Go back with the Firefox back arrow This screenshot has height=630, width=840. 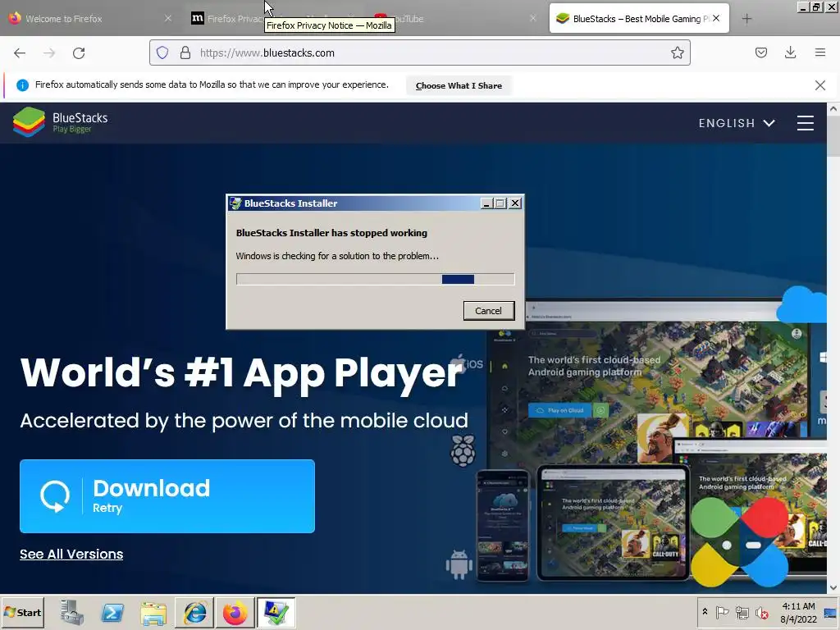(x=20, y=53)
